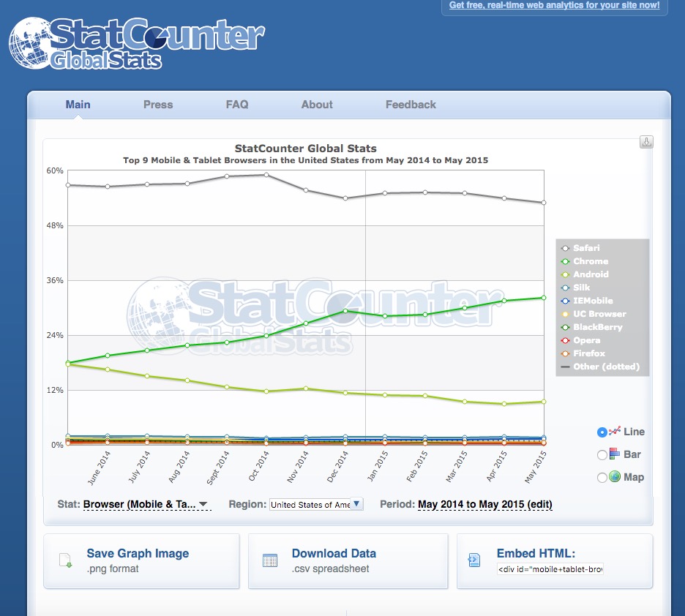Select the Map view radio button
The image size is (685, 616).
pos(602,478)
